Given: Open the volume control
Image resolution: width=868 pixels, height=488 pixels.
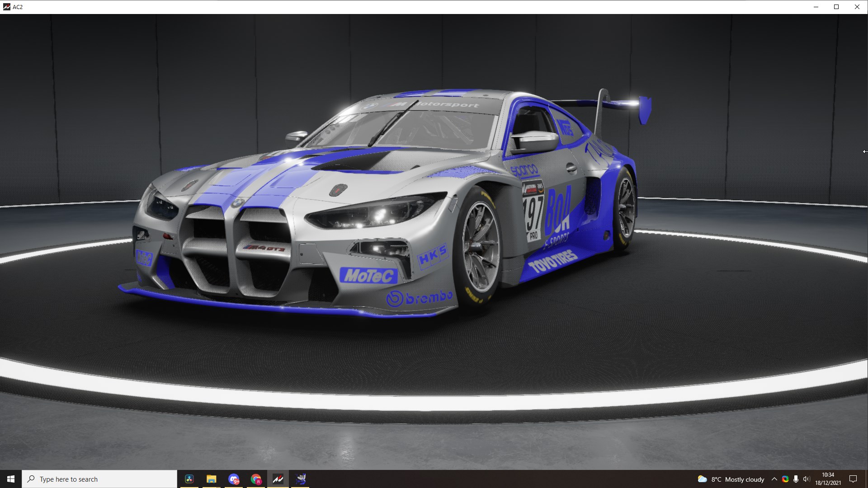Looking at the screenshot, I should tap(806, 479).
